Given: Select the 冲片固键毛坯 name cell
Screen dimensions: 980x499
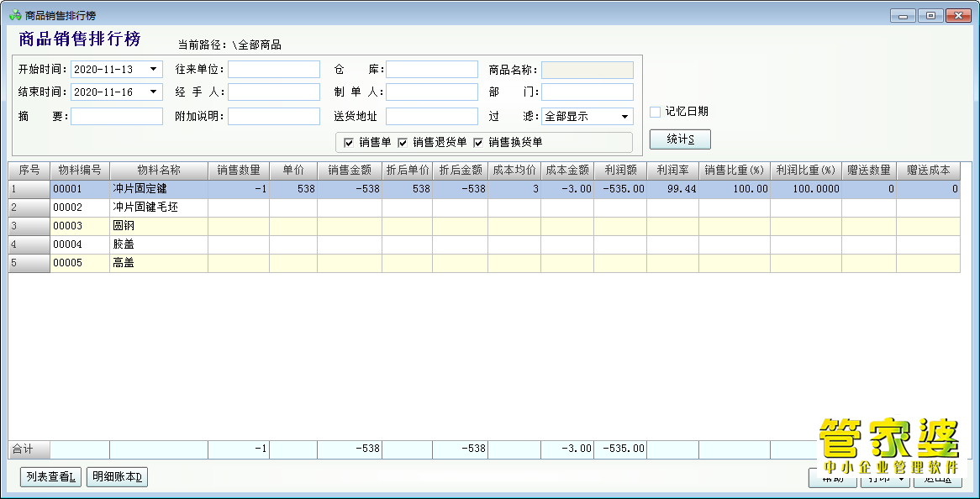Looking at the screenshot, I should click(x=159, y=207).
